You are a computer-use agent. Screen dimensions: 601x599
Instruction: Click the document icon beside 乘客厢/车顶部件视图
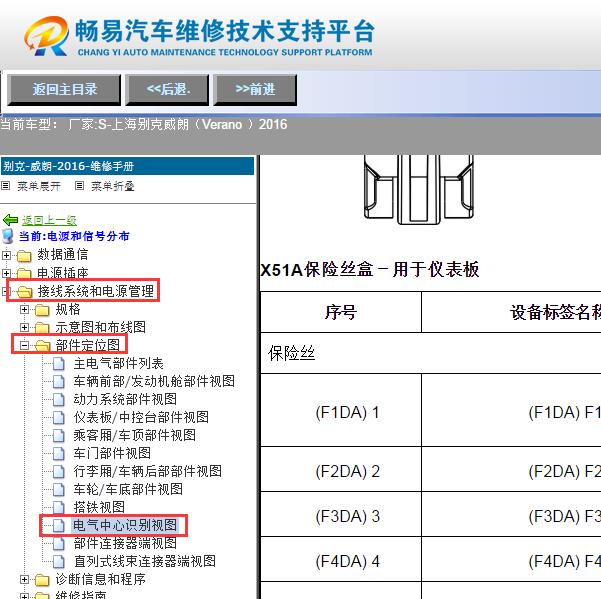tap(59, 436)
